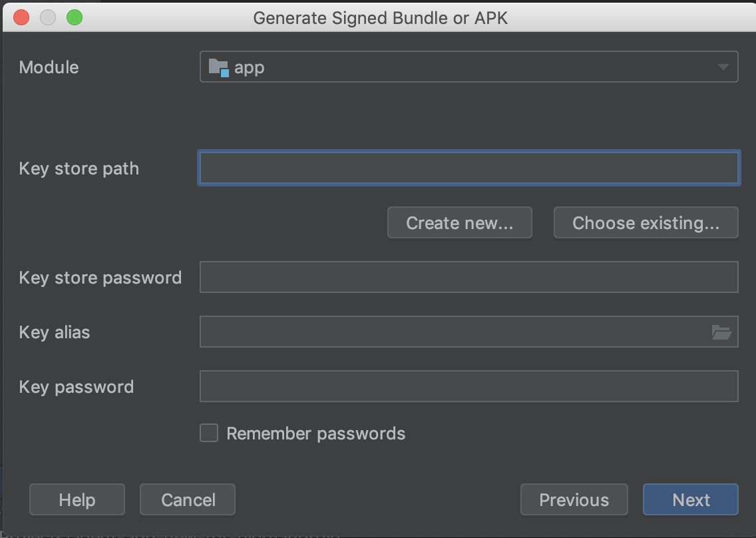Open Help for this dialog

click(77, 500)
